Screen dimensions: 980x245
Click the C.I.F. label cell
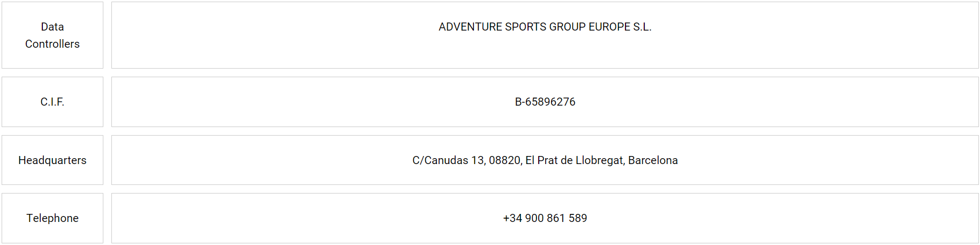[x=52, y=102]
